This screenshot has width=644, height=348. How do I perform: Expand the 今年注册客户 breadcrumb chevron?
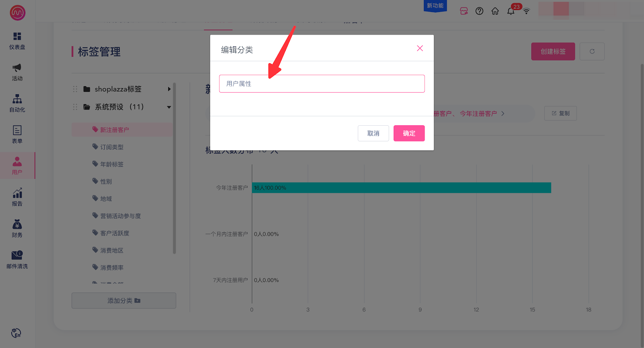(x=503, y=114)
